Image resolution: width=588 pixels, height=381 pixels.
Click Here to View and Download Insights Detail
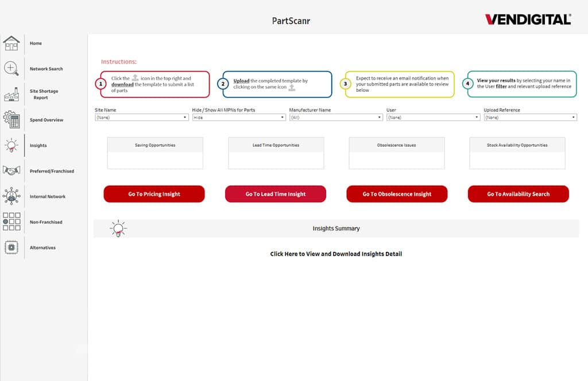336,254
